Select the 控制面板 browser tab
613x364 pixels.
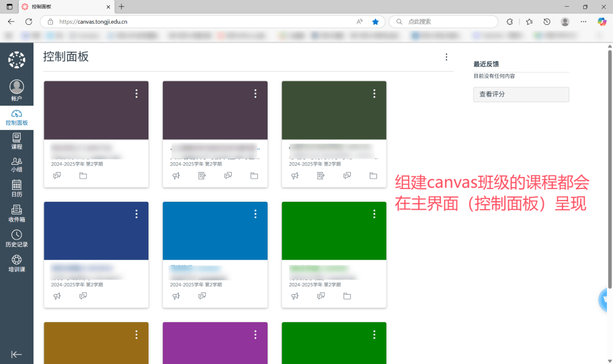click(61, 8)
